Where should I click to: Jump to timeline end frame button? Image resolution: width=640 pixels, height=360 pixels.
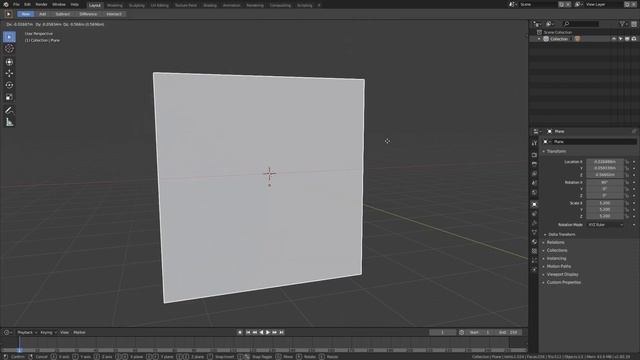tap(281, 333)
